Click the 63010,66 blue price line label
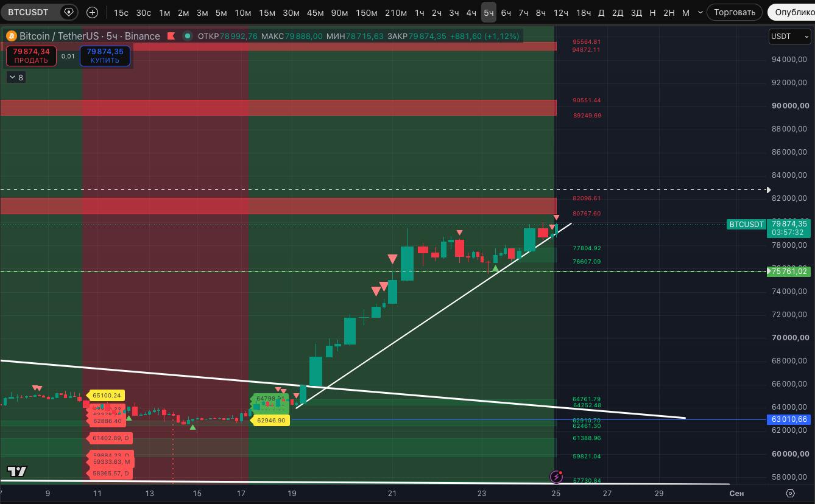The height and width of the screenshot is (504, 815). (x=789, y=419)
